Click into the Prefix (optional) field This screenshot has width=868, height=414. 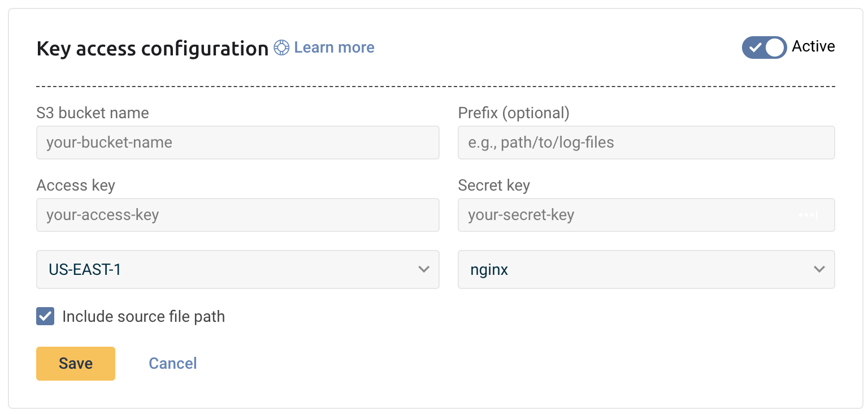pyautogui.click(x=646, y=143)
